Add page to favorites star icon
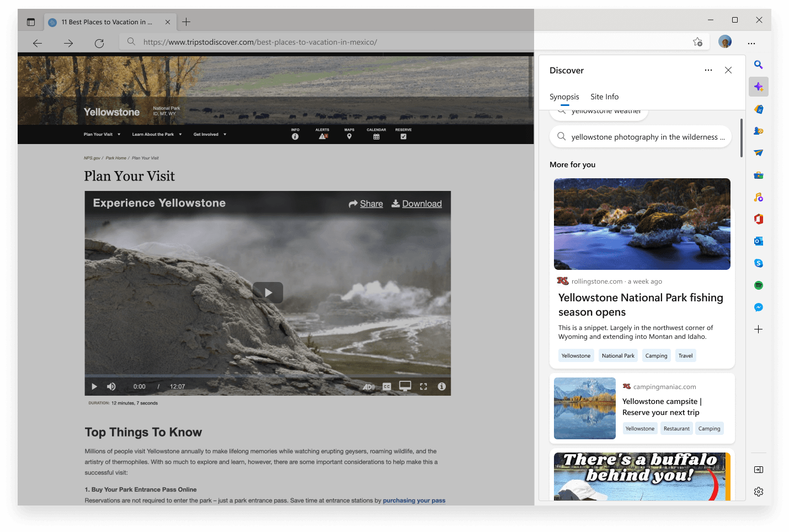This screenshot has height=532, width=789. pos(698,42)
